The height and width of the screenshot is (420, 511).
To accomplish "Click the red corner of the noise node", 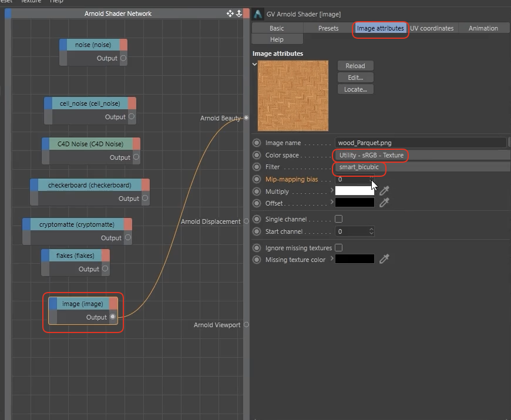I will click(x=123, y=45).
